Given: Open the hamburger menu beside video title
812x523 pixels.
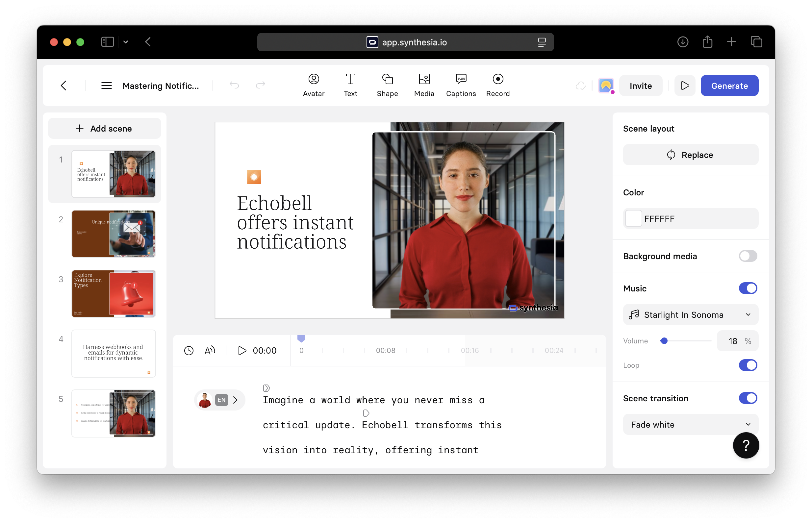Looking at the screenshot, I should click(106, 86).
